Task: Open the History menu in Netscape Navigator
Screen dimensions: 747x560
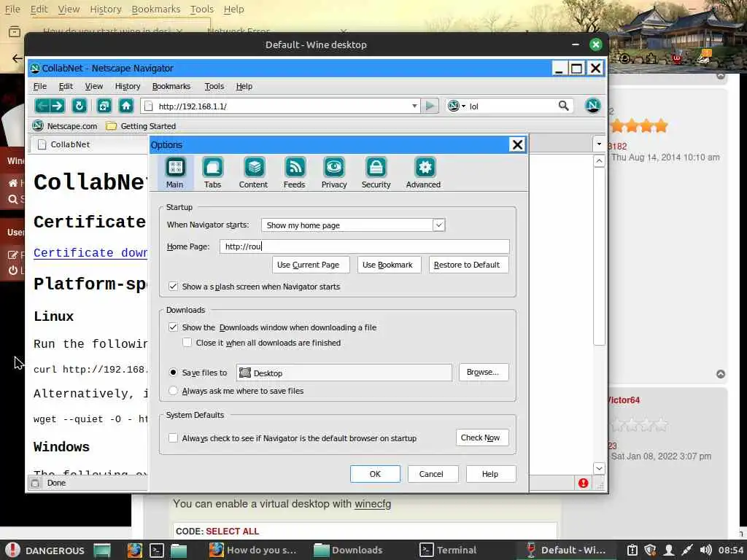Action: pyautogui.click(x=128, y=86)
